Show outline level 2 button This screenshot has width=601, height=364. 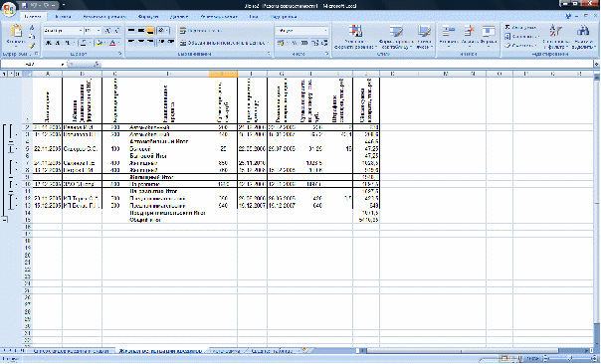[x=11, y=74]
